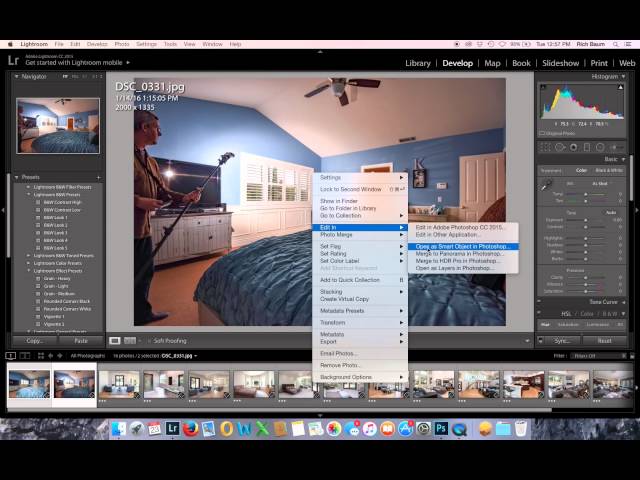Toggle the filter lock at filmstrip right
640x480 pixels.
coord(632,356)
